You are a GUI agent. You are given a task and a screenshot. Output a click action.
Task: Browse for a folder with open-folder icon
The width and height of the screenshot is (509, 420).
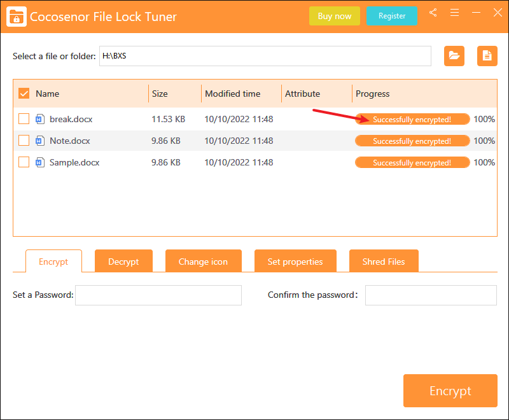(x=454, y=56)
